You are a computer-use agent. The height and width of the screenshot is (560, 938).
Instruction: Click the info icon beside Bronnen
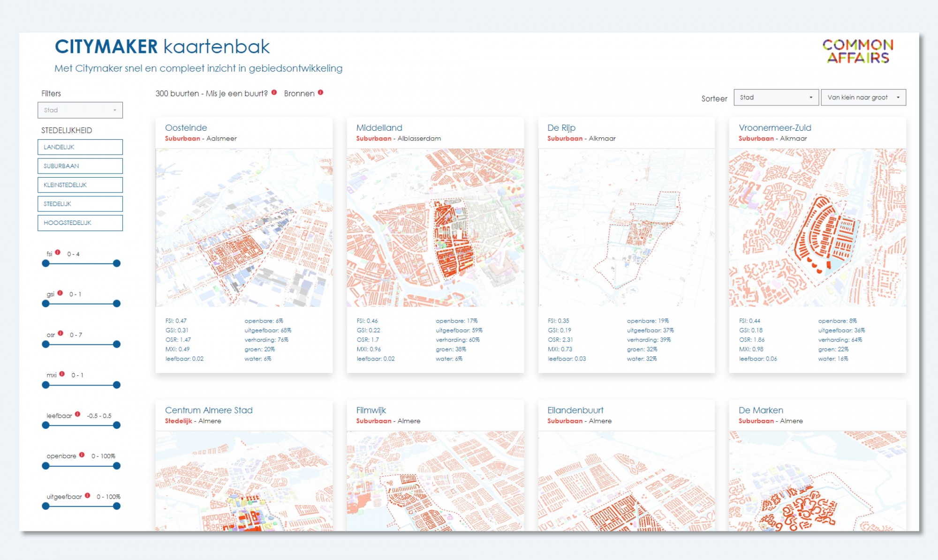point(320,92)
